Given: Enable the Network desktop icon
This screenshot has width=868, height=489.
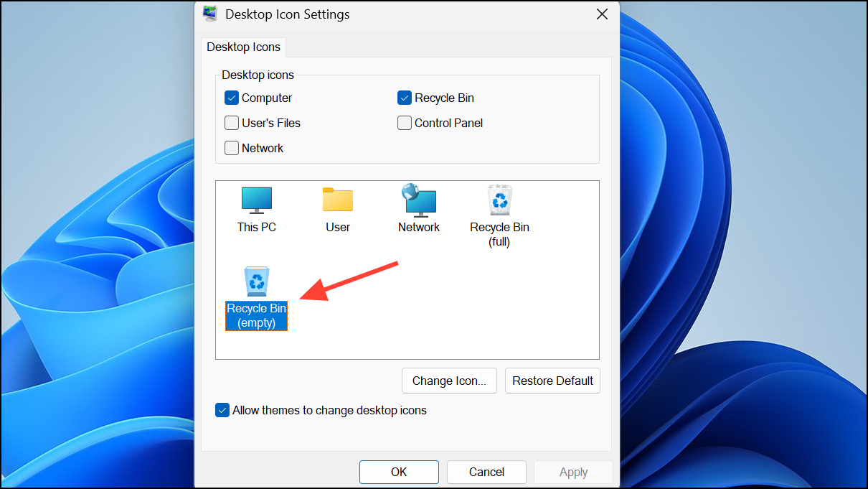Looking at the screenshot, I should (231, 148).
